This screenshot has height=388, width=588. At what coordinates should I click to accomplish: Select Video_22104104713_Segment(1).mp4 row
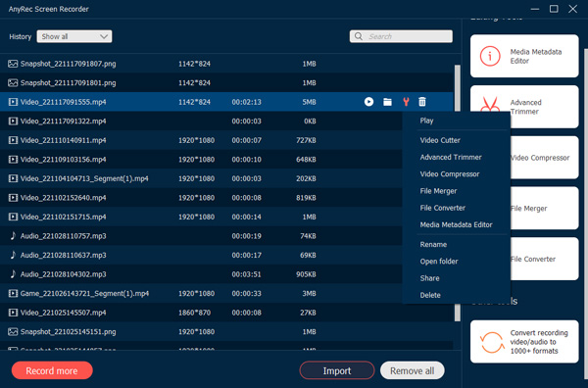pyautogui.click(x=201, y=178)
